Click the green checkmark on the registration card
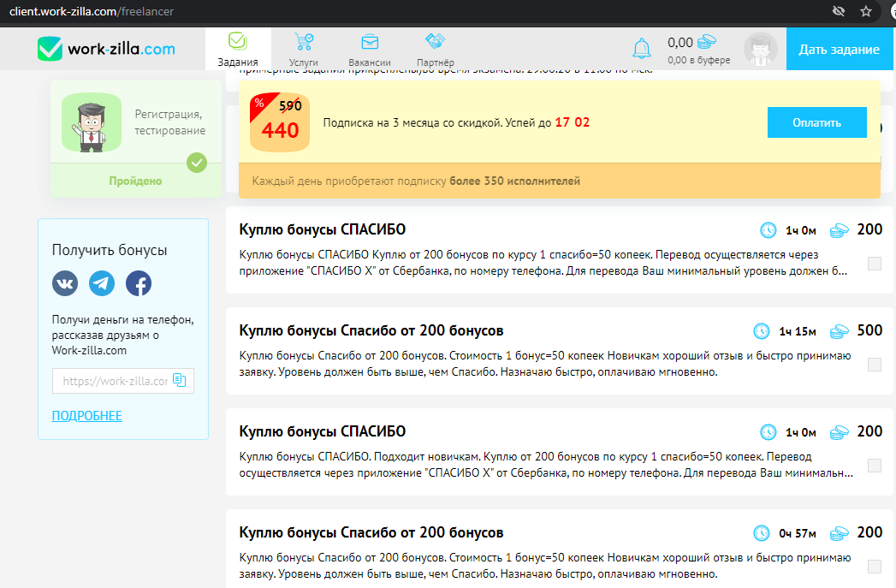Image resolution: width=896 pixels, height=588 pixels. (x=196, y=163)
